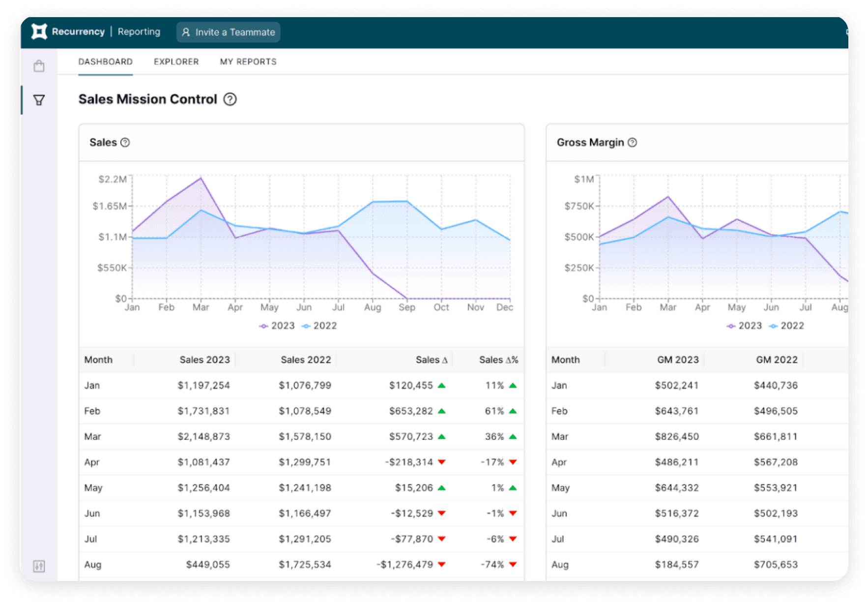Open the My Reports tab
The width and height of the screenshot is (868, 605).
(248, 61)
